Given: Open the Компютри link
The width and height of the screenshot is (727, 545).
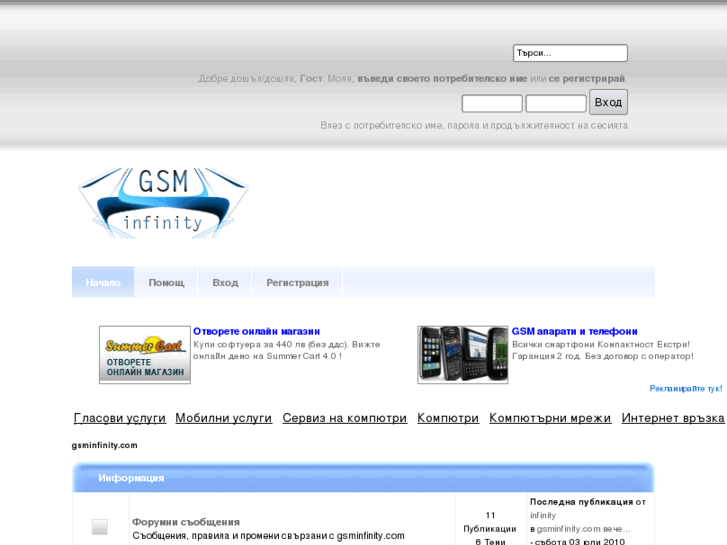Looking at the screenshot, I should pos(448,418).
